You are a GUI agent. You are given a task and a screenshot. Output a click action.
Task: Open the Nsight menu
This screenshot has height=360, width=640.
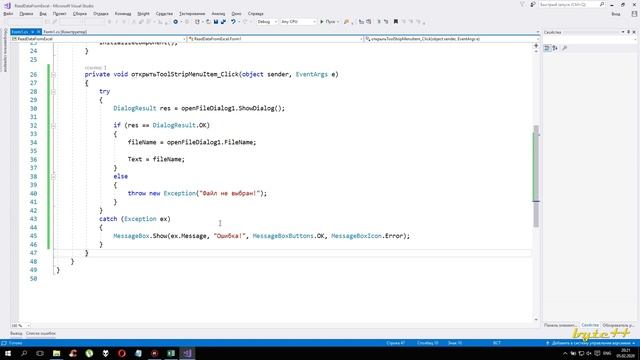pos(143,13)
